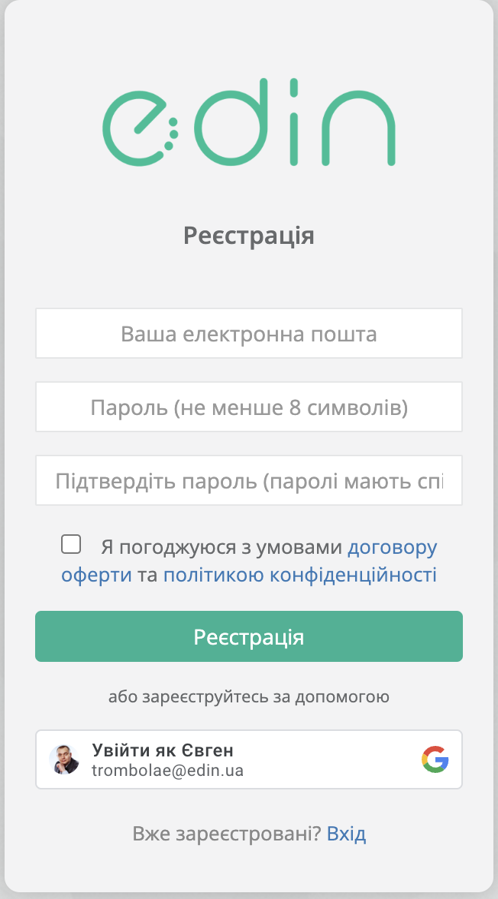498x899 pixels.
Task: Check the agree to terms checkbox
Action: pos(71,544)
